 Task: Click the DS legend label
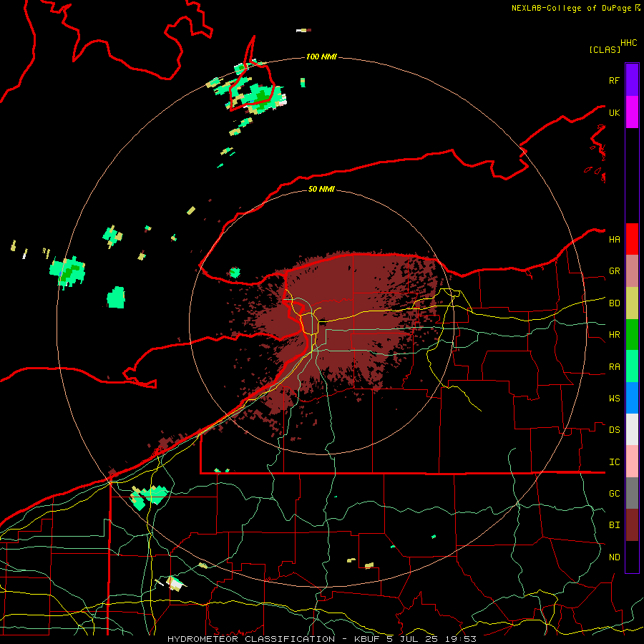point(614,429)
